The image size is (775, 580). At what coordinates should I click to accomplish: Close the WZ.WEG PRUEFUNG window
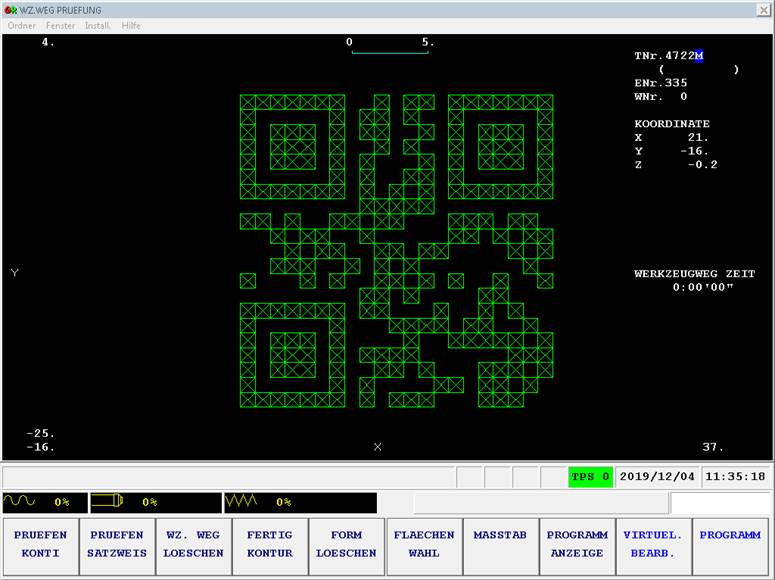coord(763,10)
